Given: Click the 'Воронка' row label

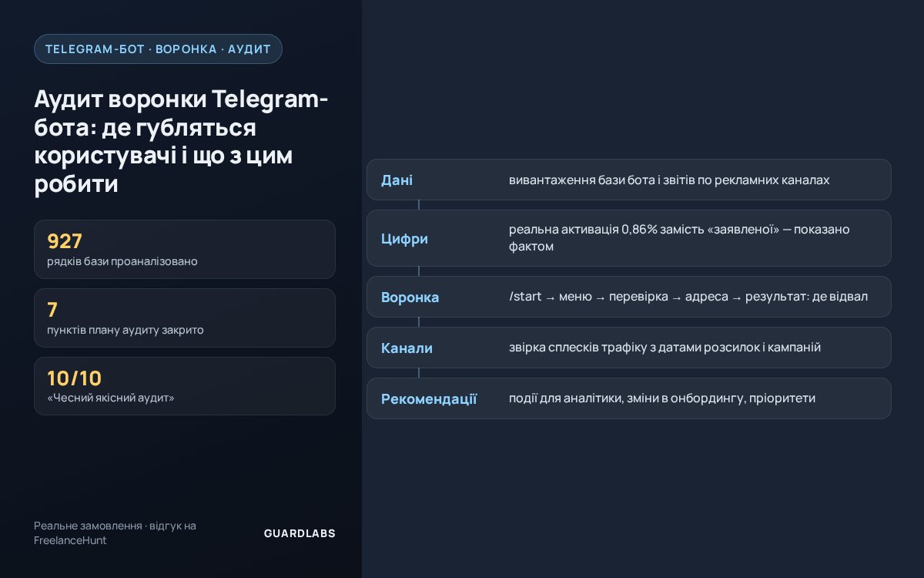Looking at the screenshot, I should [410, 297].
